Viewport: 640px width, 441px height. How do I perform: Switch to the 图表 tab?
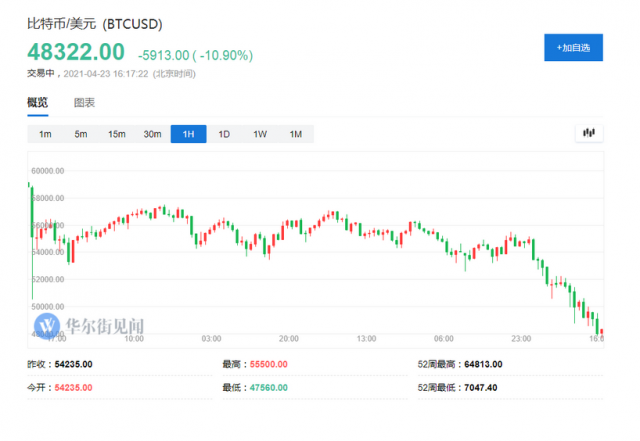[x=84, y=103]
